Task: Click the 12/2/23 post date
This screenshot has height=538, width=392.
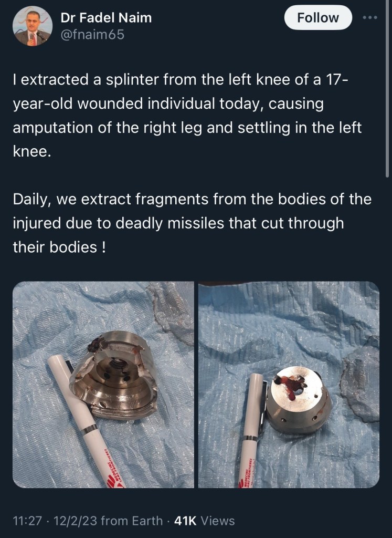Action: tap(75, 521)
